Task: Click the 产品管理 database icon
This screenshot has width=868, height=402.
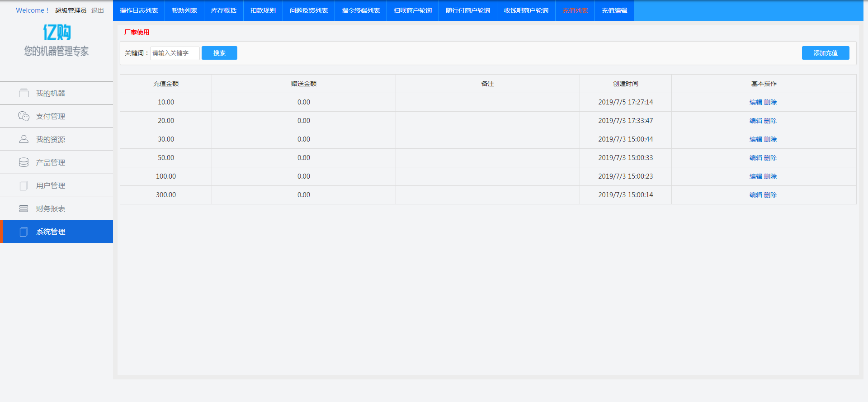Action: coord(24,162)
